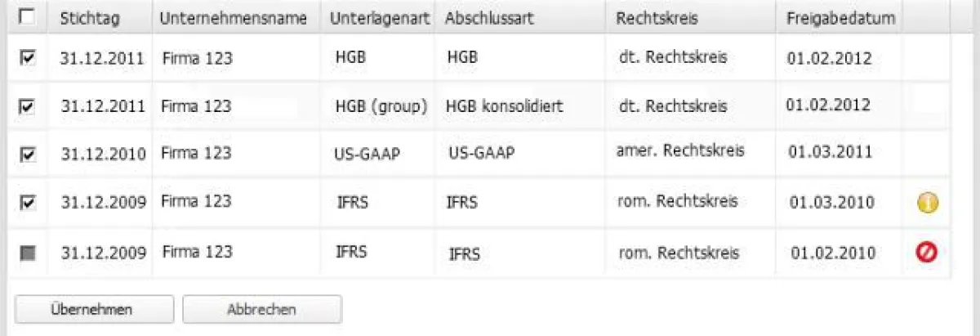
Task: Click the Unterlagenart column header
Action: (381, 18)
